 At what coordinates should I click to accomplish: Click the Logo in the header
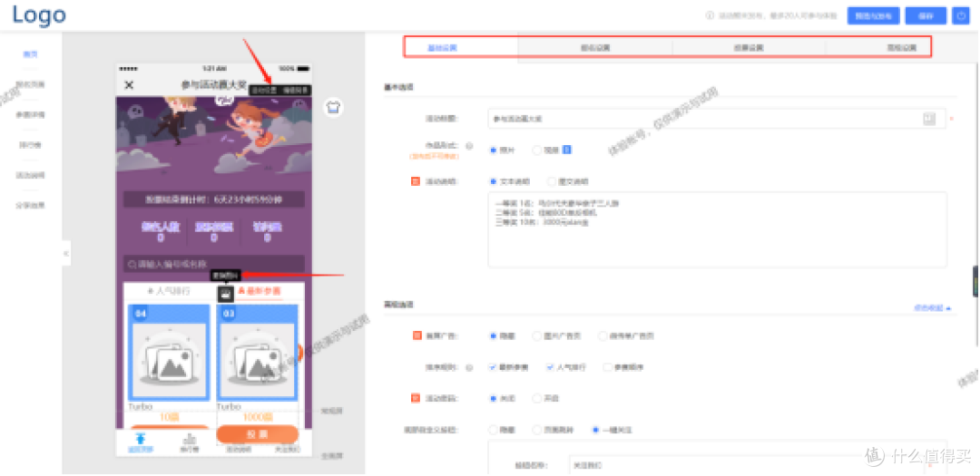pyautogui.click(x=39, y=15)
